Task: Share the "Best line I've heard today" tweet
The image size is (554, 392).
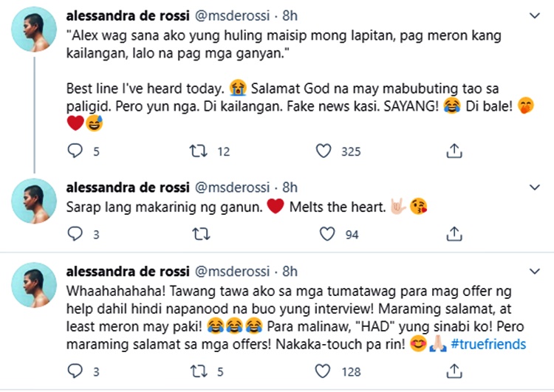Action: (x=454, y=151)
